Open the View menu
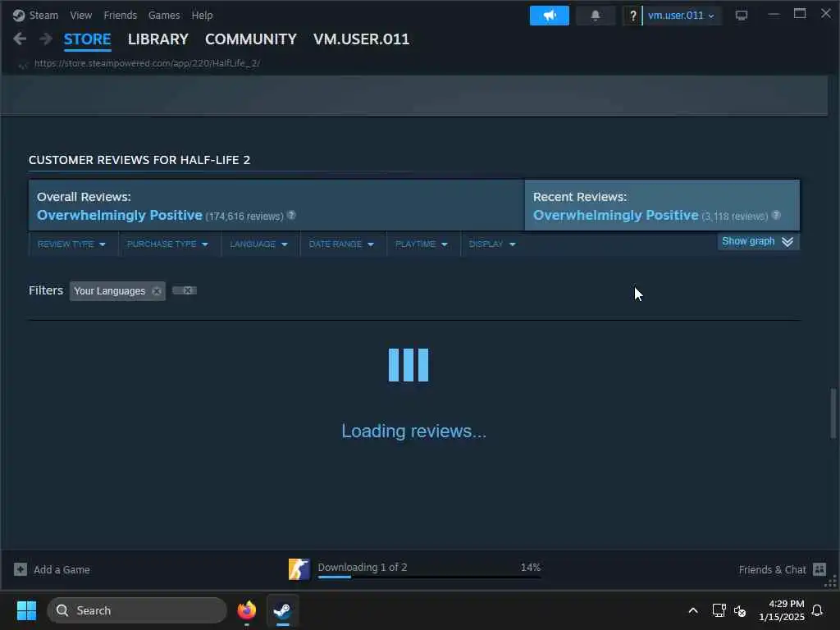840x630 pixels. (81, 15)
